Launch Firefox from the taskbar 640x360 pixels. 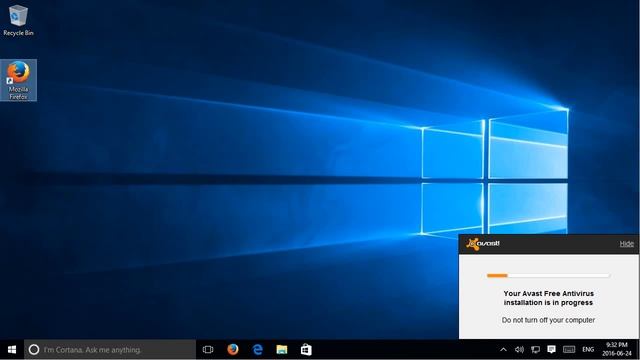(233, 349)
